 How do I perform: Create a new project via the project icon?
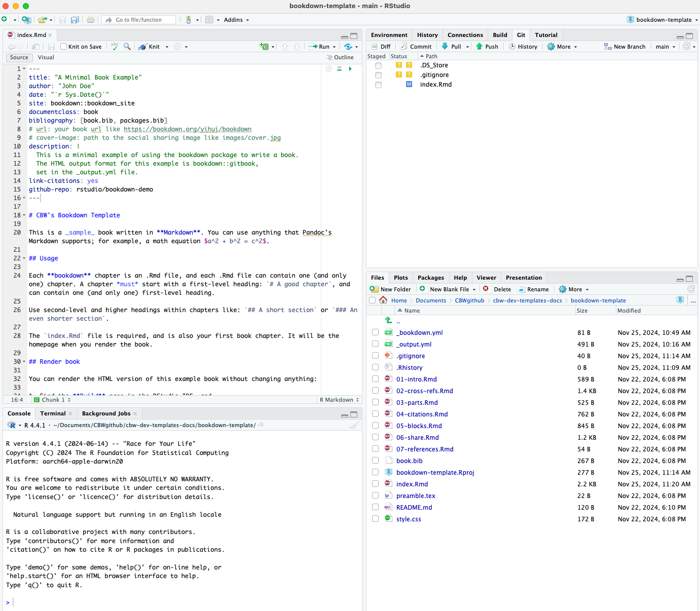click(x=26, y=19)
